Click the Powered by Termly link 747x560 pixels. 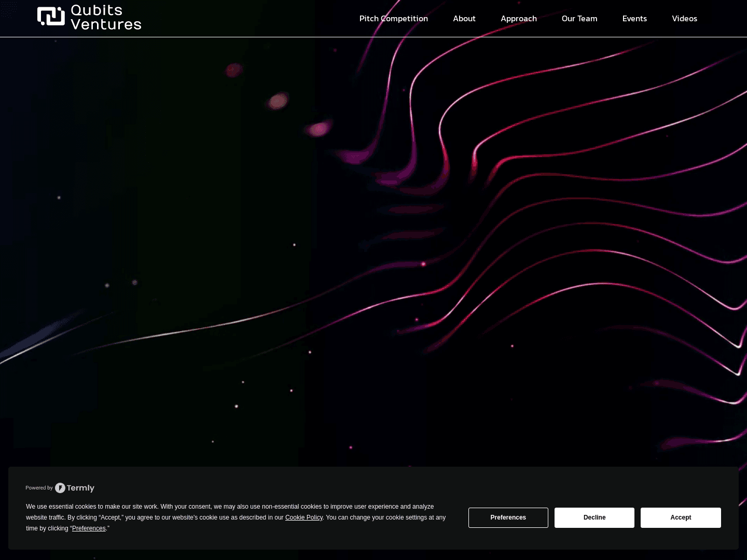pyautogui.click(x=60, y=488)
